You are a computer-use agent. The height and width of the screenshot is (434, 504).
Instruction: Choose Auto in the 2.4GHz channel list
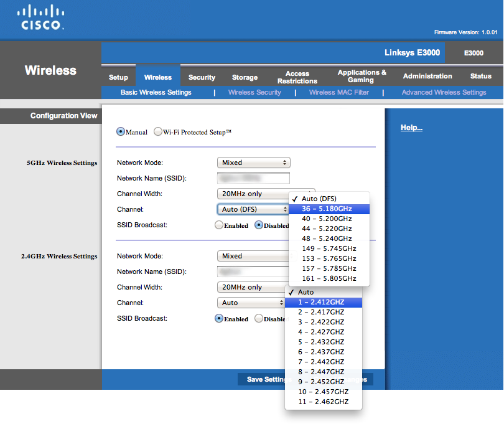tap(324, 292)
